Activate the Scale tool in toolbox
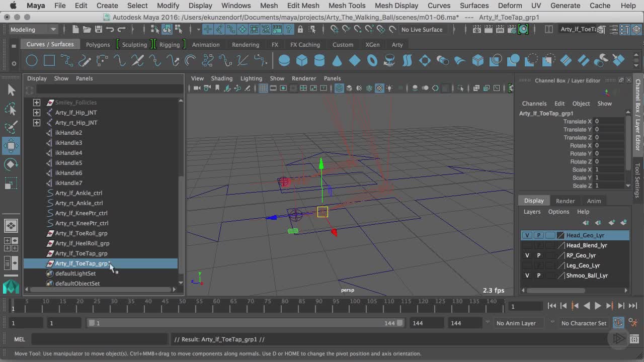 point(11,184)
